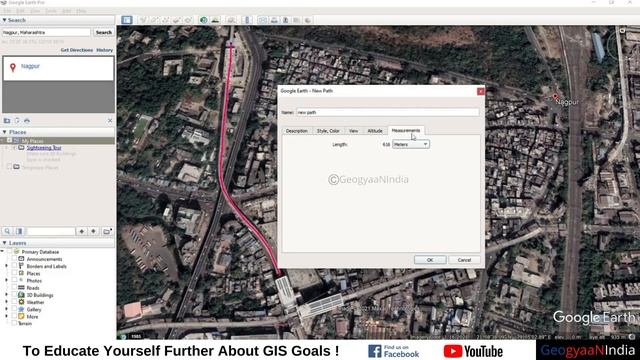The height and width of the screenshot is (360, 640).
Task: Click the Save Image toolbar icon
Action: pyautogui.click(x=285, y=20)
